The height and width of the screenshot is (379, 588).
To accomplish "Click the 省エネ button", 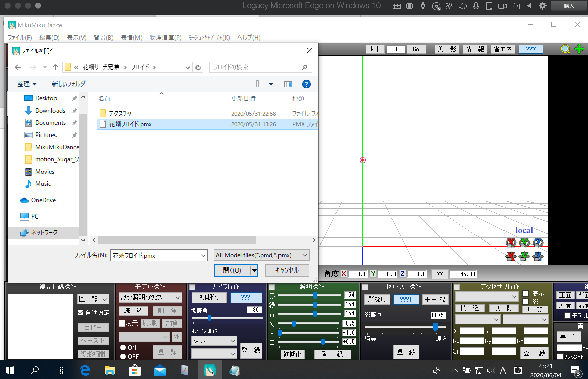I will (503, 49).
